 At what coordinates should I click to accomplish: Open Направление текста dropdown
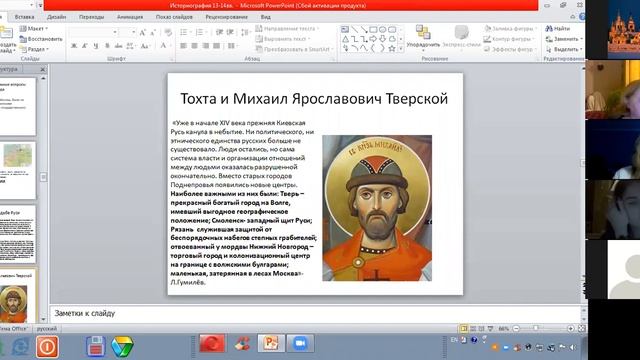coord(287,29)
